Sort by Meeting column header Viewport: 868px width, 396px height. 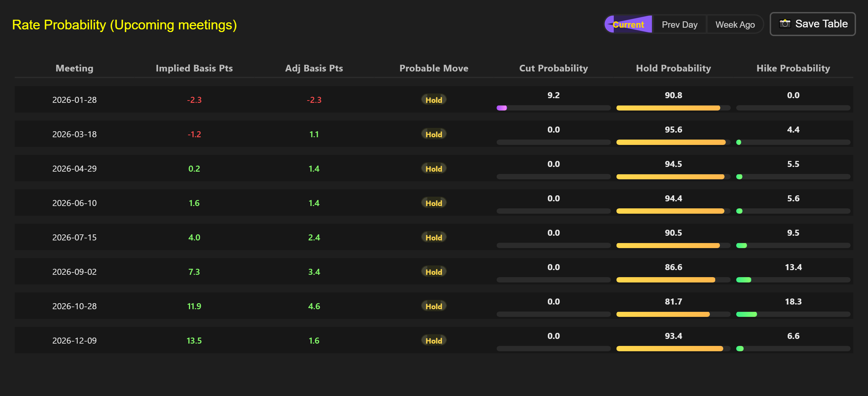click(74, 68)
